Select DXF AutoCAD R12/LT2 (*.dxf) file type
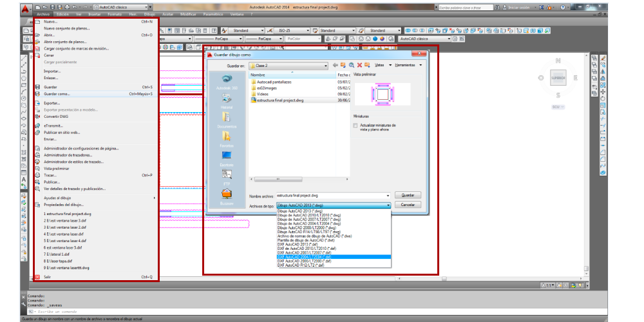Viewport: 644px width, 322px height. (334, 265)
